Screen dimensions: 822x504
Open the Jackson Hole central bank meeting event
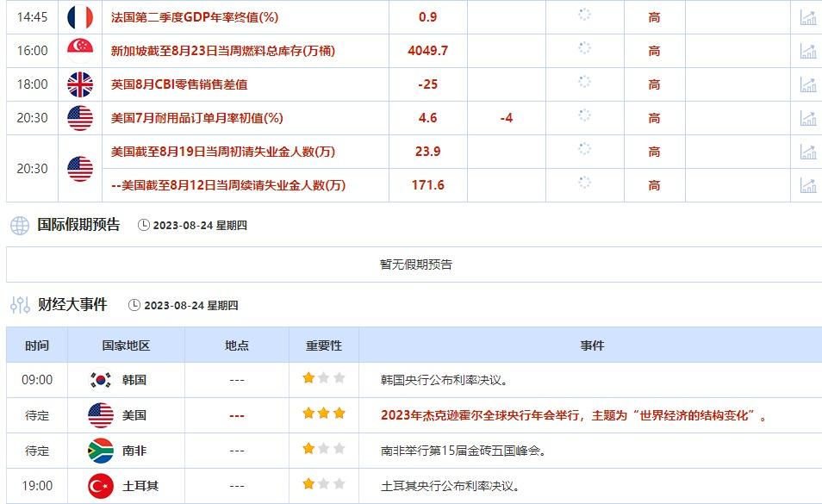pos(573,415)
